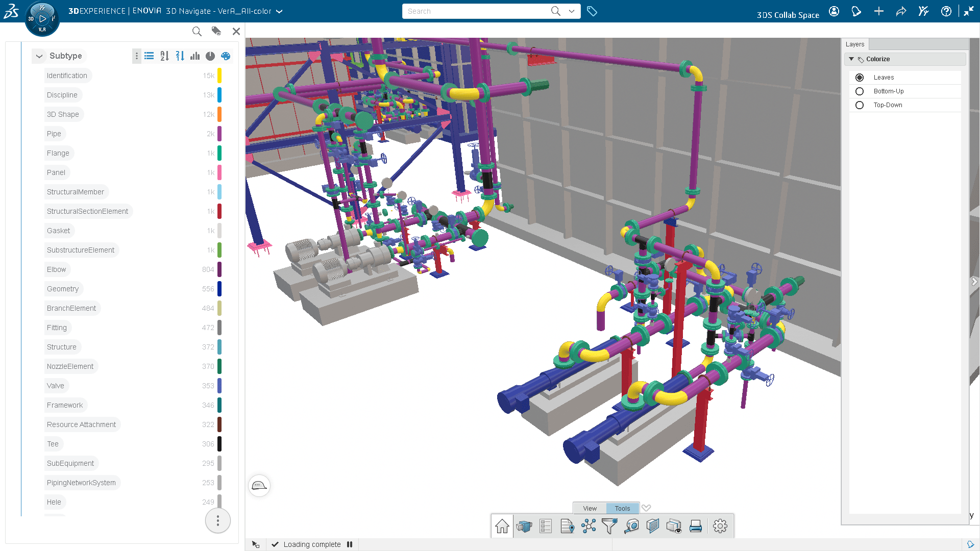Open notifications bell icon

tap(856, 11)
